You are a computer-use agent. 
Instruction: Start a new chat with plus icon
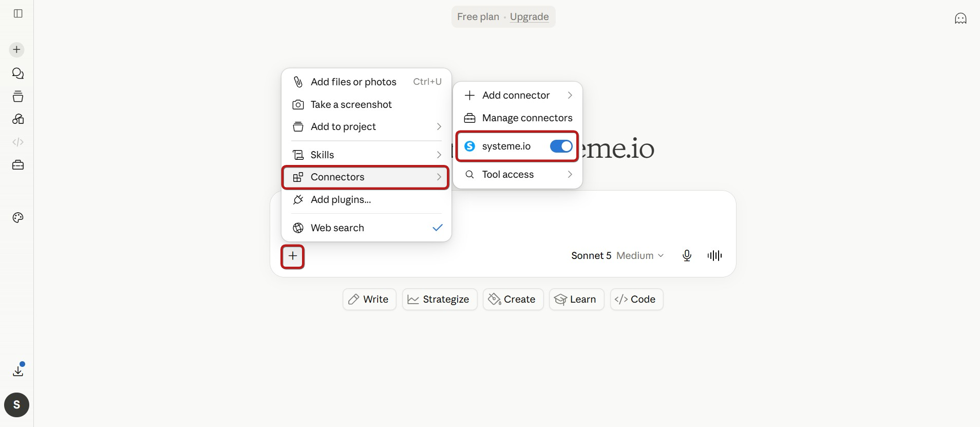(x=16, y=50)
